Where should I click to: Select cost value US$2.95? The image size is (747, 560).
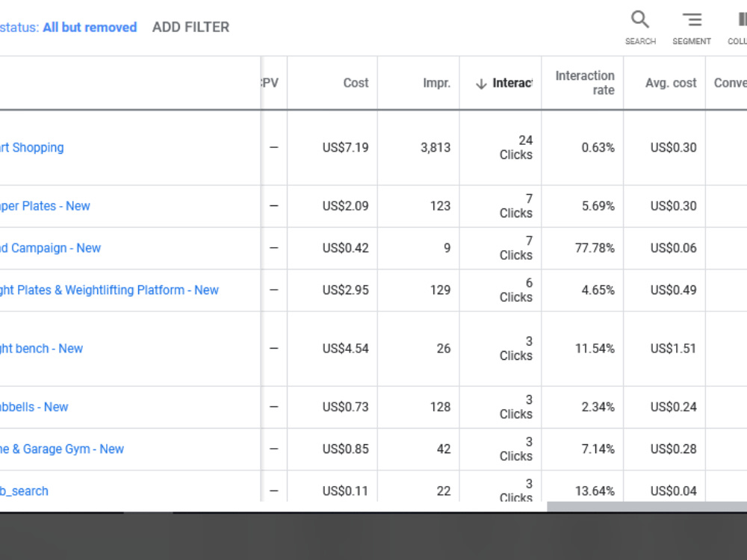pos(345,290)
